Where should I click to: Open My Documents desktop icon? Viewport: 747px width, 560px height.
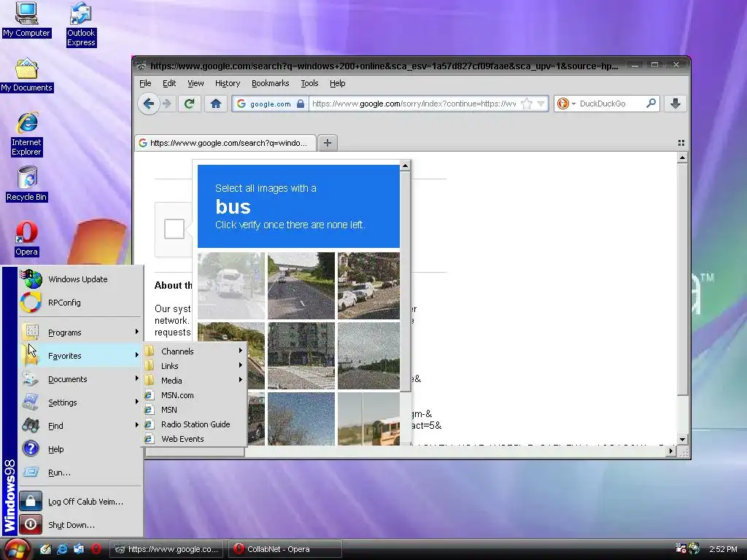(26, 75)
